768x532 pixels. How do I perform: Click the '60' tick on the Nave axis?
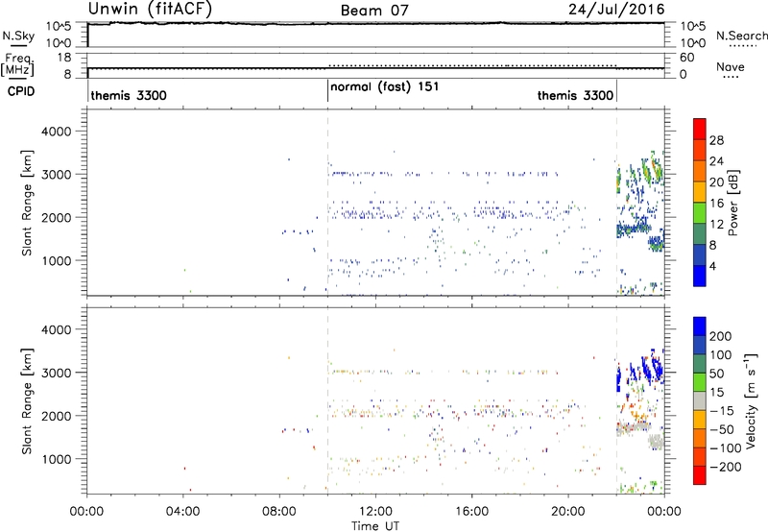coord(686,58)
